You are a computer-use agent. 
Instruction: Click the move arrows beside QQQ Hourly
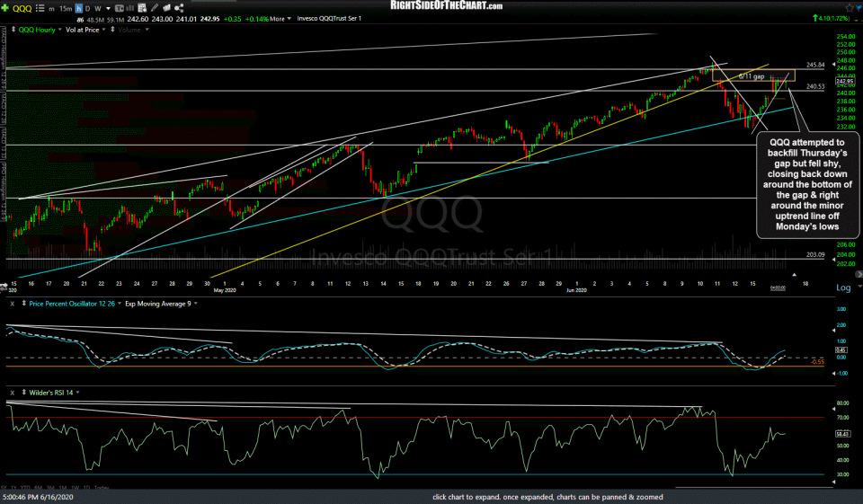coord(13,30)
